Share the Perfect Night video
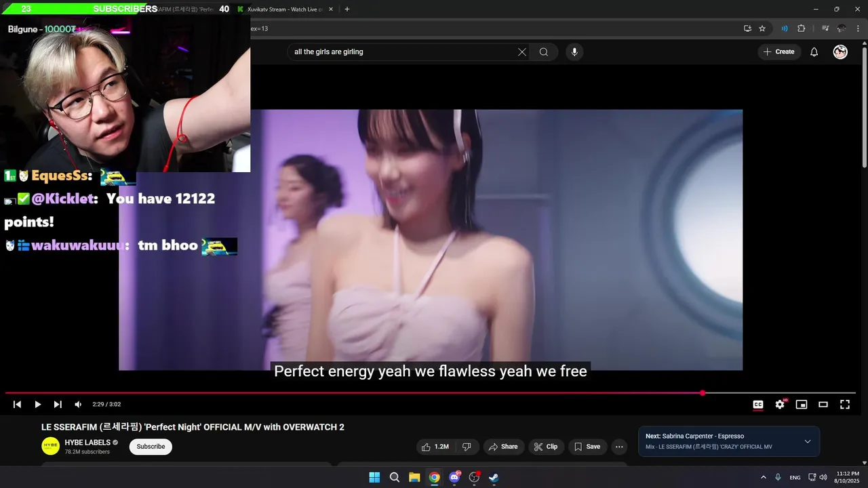Image resolution: width=868 pixels, height=488 pixels. click(x=503, y=447)
